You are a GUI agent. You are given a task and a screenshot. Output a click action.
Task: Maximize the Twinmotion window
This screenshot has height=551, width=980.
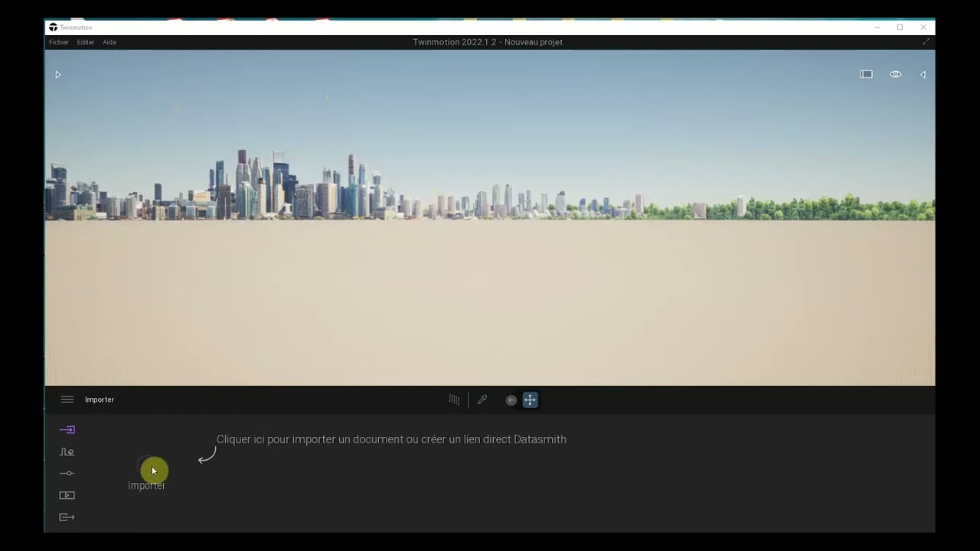[900, 28]
